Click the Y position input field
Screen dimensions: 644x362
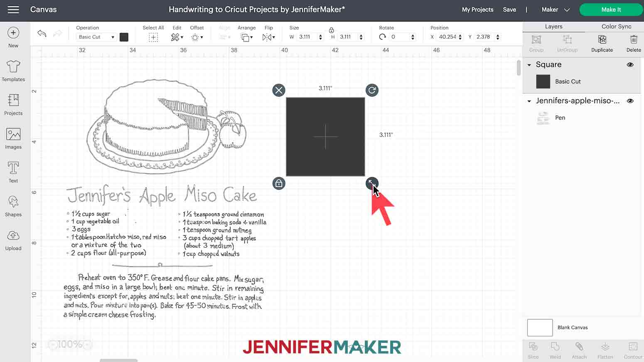coord(485,37)
